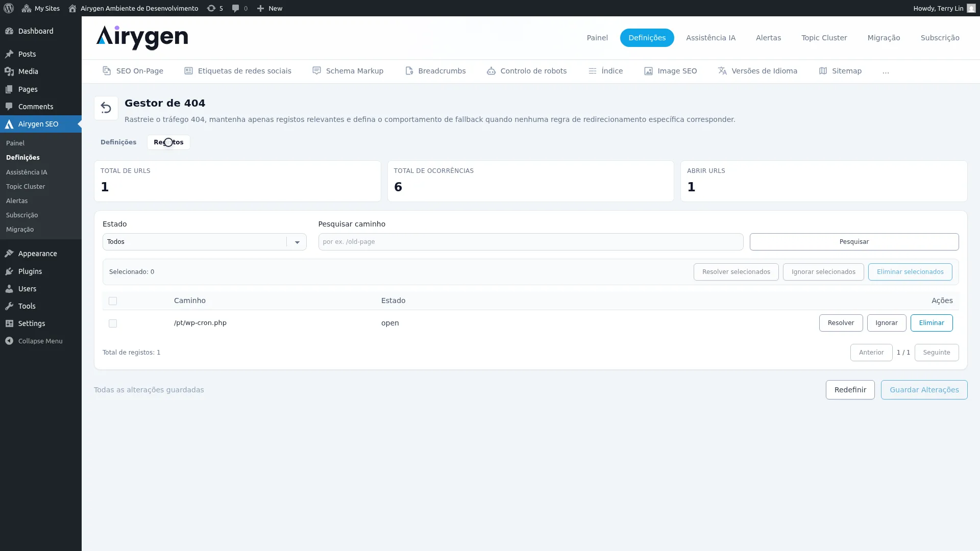
Task: Resolve the /pt/wp-cron.php entry
Action: [x=841, y=323]
